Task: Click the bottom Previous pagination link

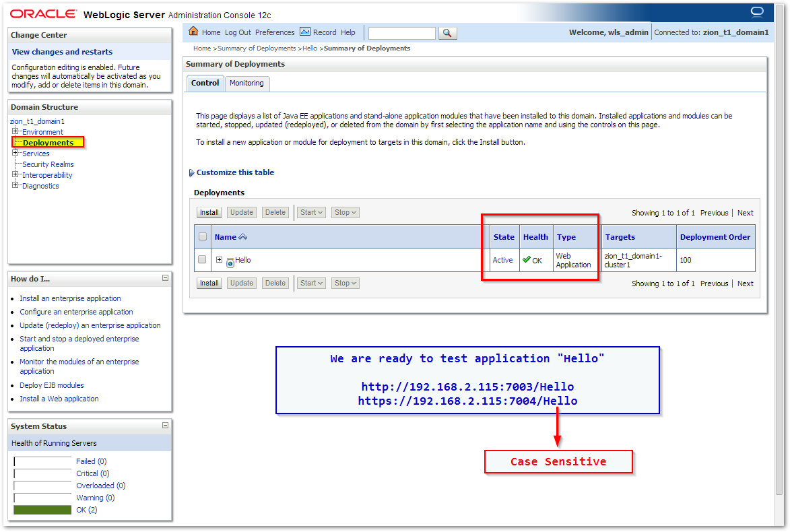Action: coord(714,284)
